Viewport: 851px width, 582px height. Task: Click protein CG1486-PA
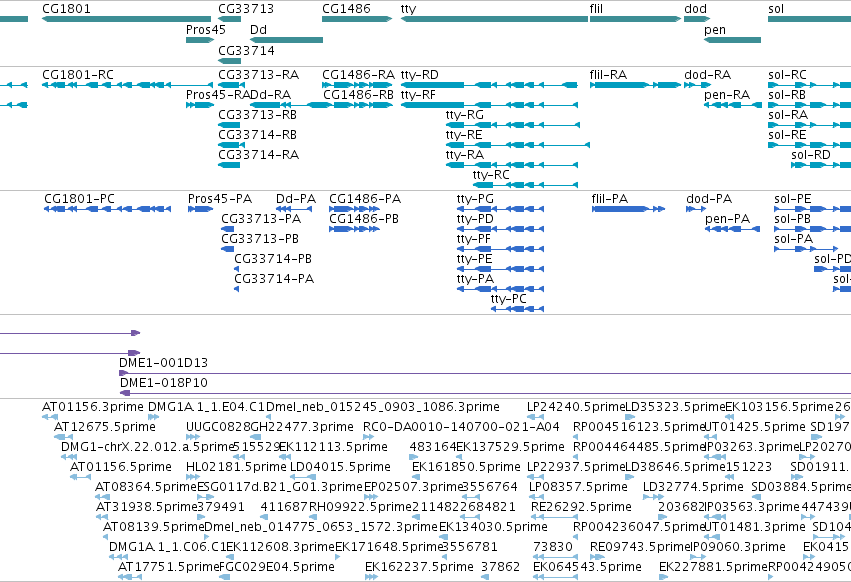click(x=354, y=209)
